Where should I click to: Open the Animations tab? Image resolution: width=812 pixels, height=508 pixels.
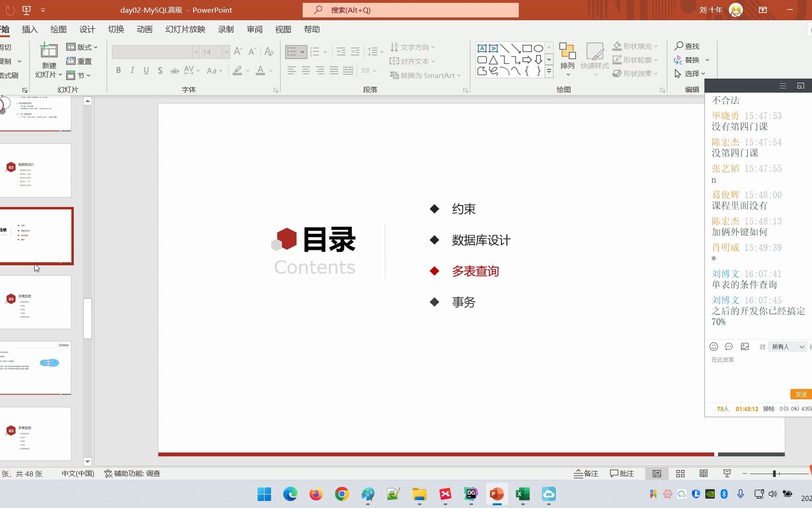coord(145,29)
